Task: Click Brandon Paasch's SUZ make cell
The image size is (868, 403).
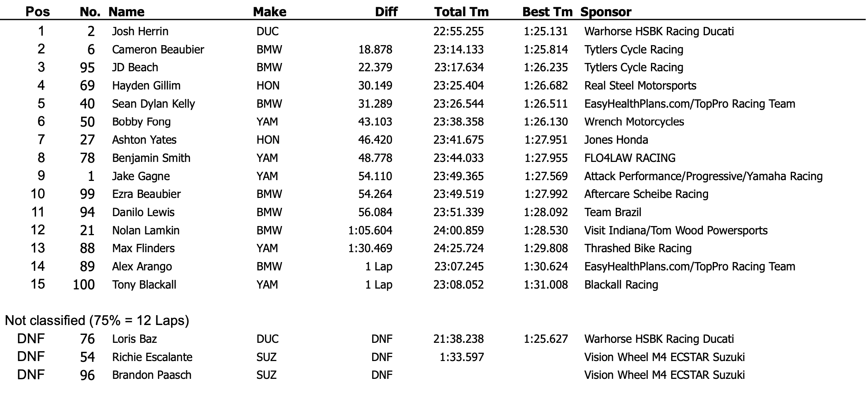Action: point(266,375)
